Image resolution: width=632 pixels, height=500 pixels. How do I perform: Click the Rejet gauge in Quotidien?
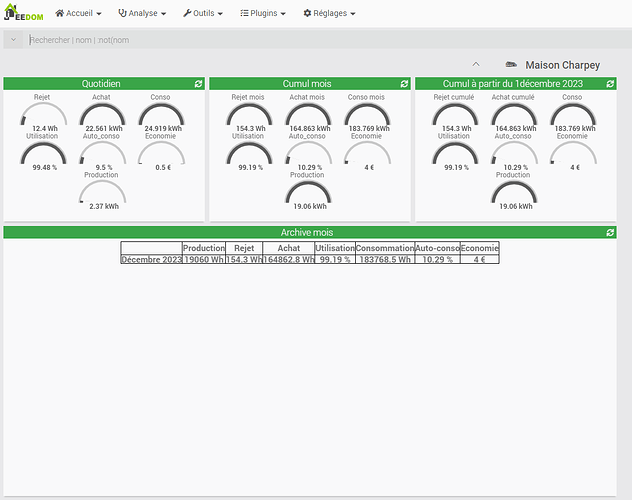[44, 117]
